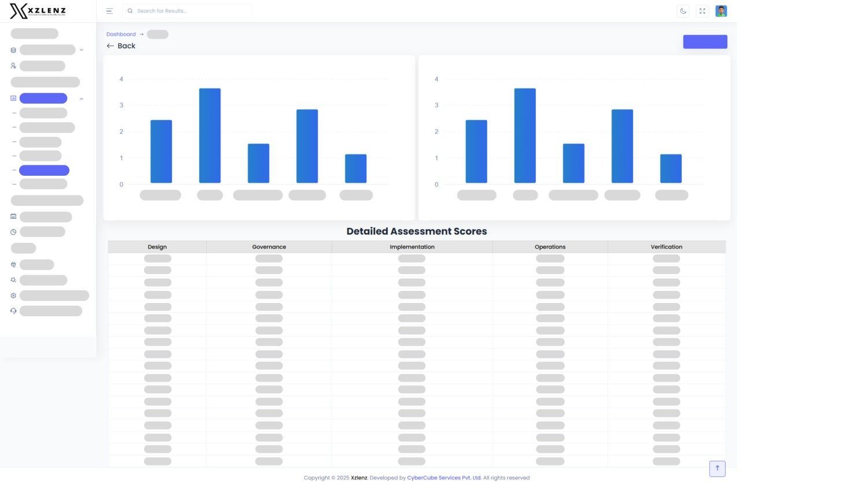Image resolution: width=868 pixels, height=488 pixels.
Task: Select the highlighted sidebar submenu item
Action: (44, 171)
